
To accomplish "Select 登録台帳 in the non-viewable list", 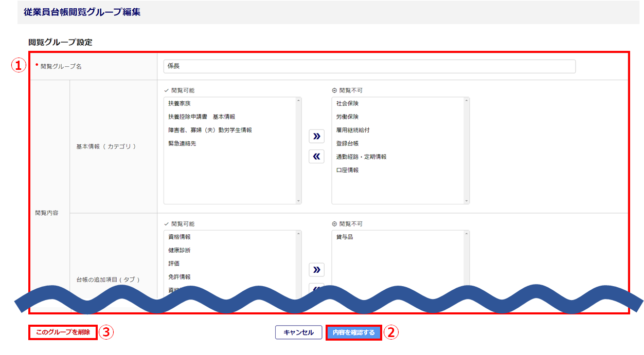I will click(x=347, y=143).
